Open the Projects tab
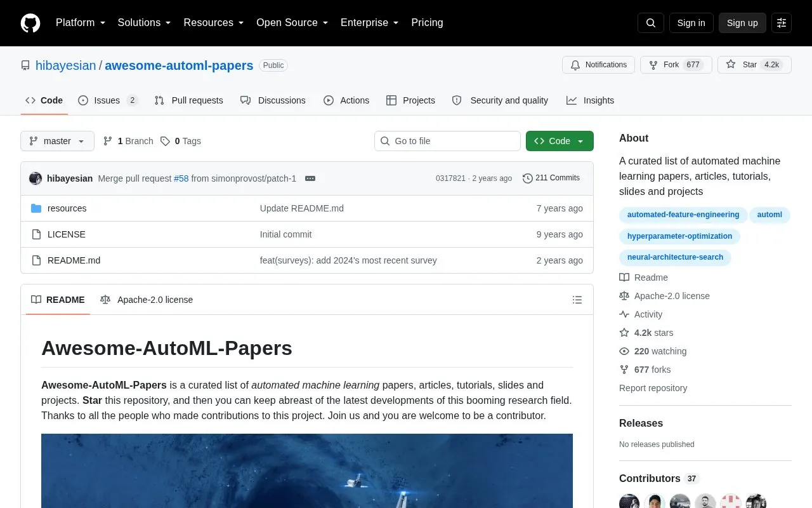 [410, 100]
